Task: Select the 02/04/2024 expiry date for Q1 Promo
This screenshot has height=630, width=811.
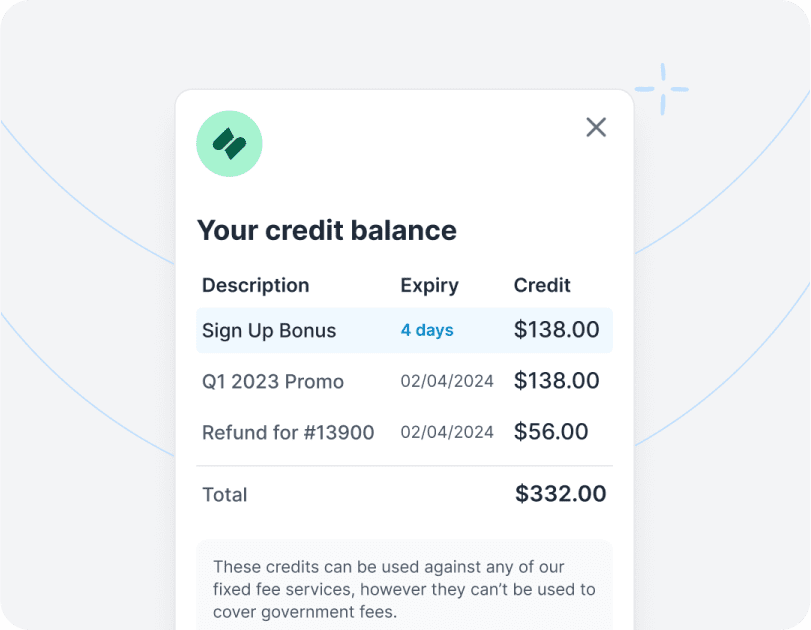Action: (x=446, y=381)
